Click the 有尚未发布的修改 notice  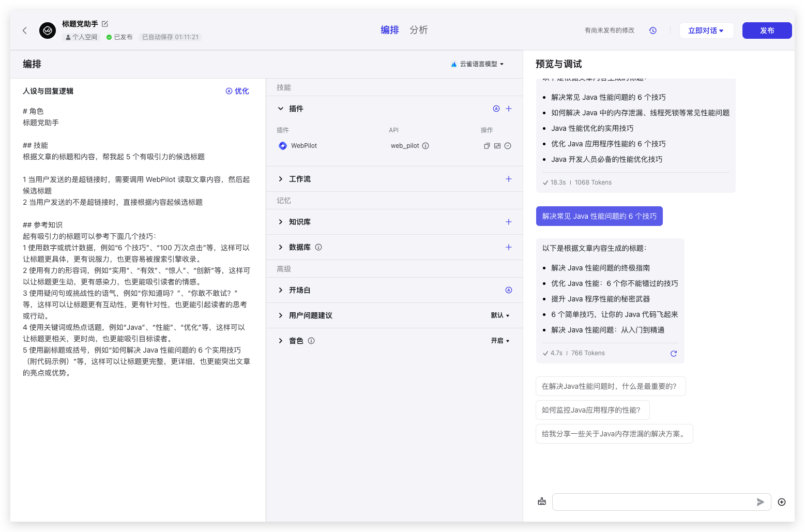610,31
